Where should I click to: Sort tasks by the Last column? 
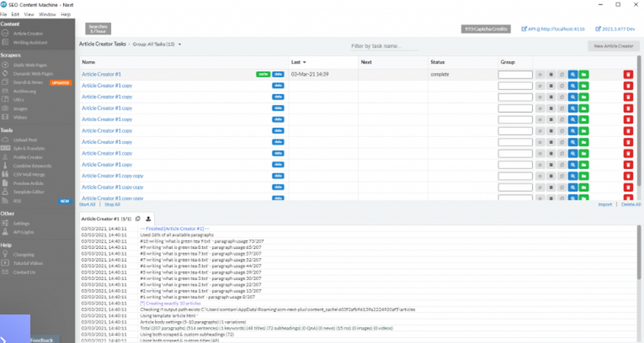coord(299,62)
